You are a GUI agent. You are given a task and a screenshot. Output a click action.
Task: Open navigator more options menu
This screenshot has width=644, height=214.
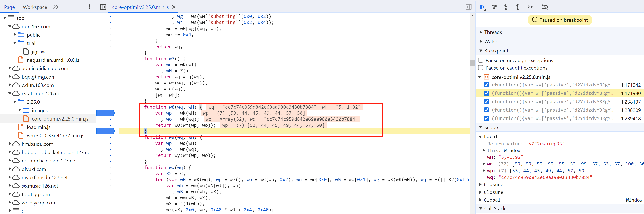pos(89,7)
